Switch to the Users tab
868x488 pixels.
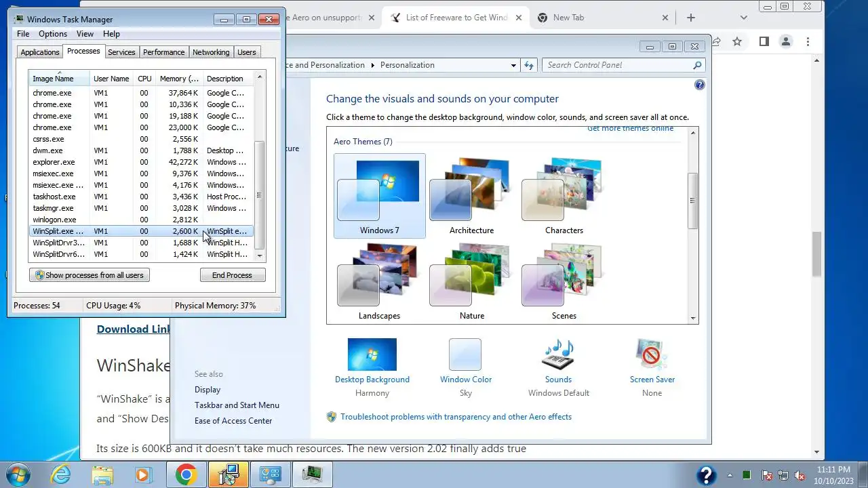pyautogui.click(x=247, y=52)
